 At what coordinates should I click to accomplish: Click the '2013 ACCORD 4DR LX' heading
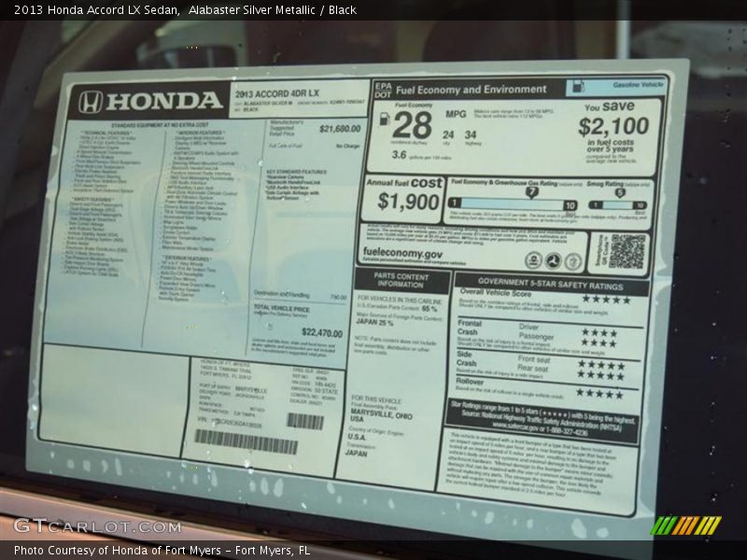pyautogui.click(x=276, y=93)
